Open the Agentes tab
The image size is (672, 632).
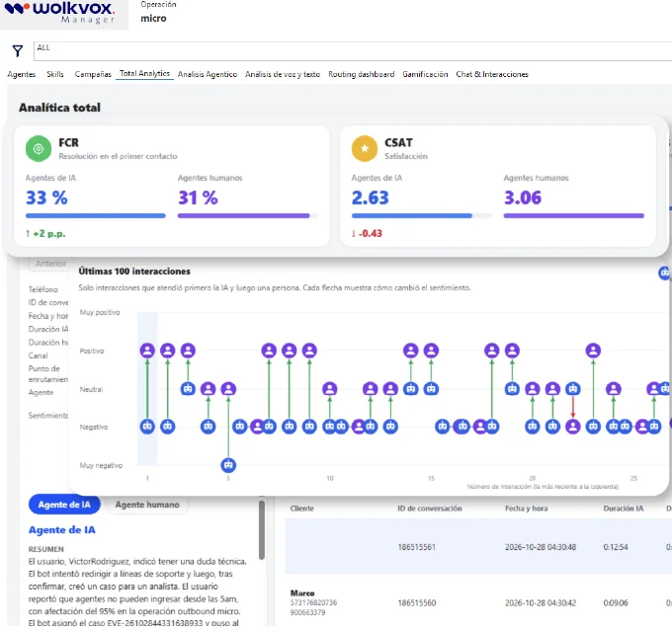coord(22,74)
